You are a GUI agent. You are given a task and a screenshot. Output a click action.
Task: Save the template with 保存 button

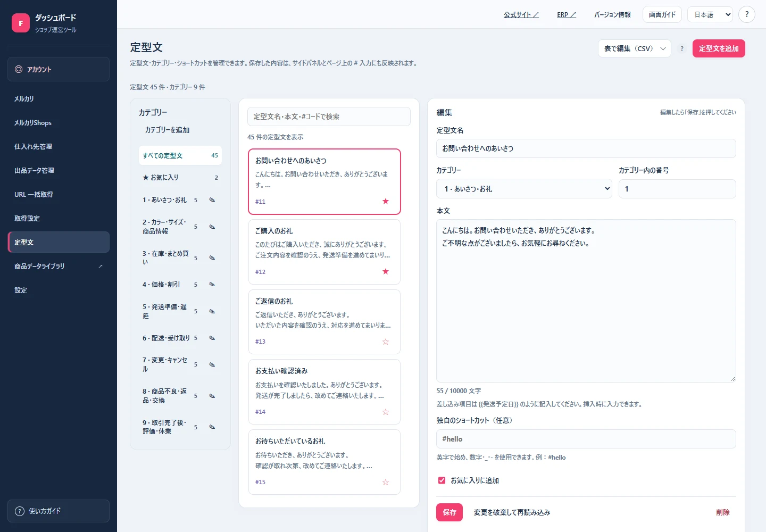click(449, 512)
